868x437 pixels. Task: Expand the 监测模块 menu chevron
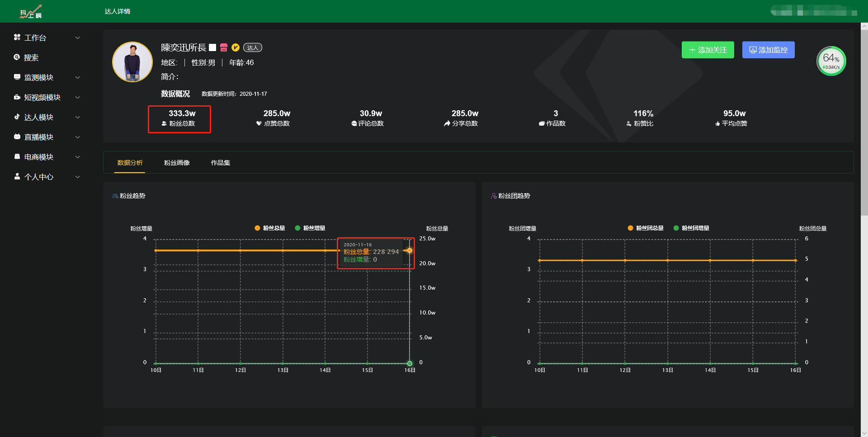point(78,77)
